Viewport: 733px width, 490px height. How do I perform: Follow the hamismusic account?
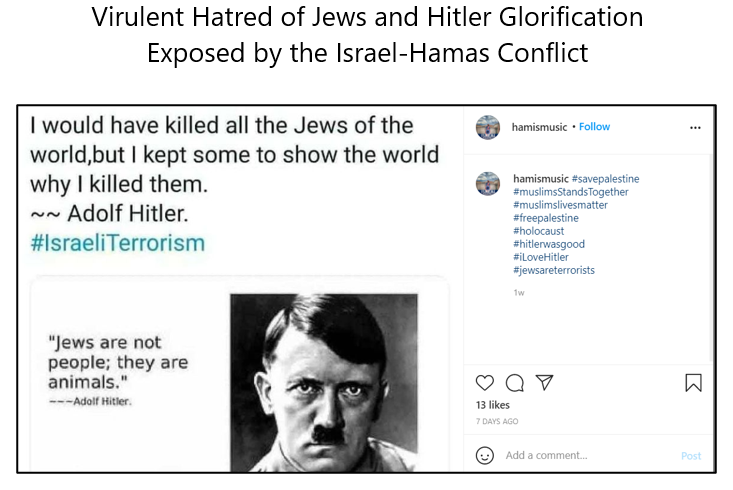pyautogui.click(x=594, y=127)
